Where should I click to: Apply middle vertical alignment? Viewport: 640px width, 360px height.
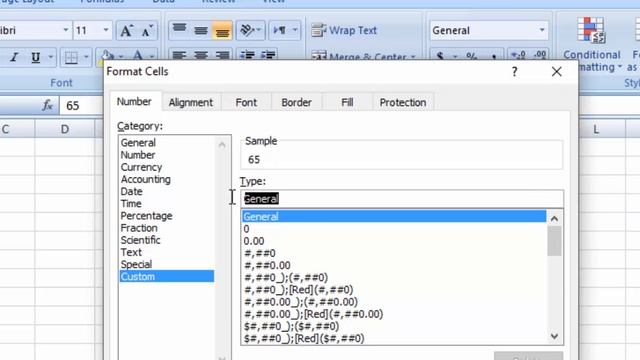[200, 30]
